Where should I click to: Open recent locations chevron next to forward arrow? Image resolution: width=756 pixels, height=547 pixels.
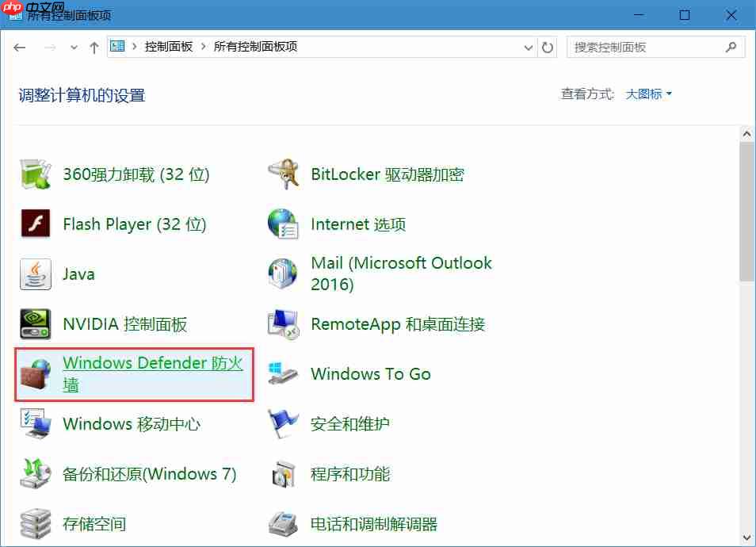pos(73,47)
